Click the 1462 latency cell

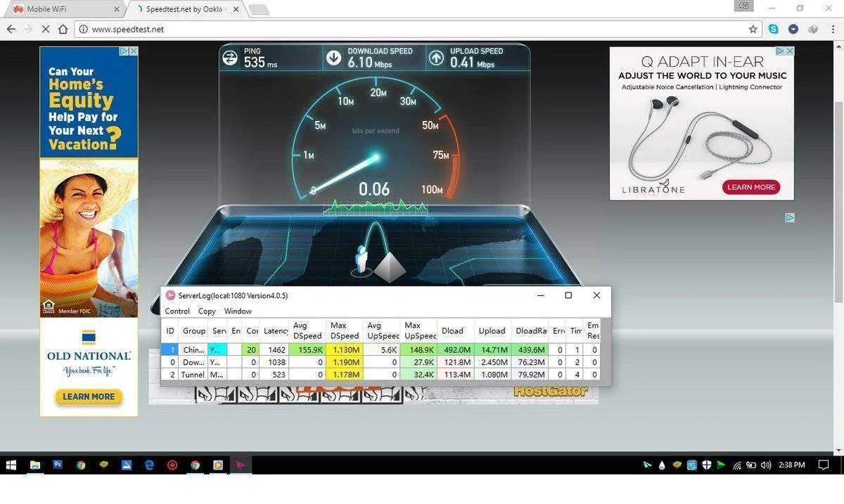point(276,349)
